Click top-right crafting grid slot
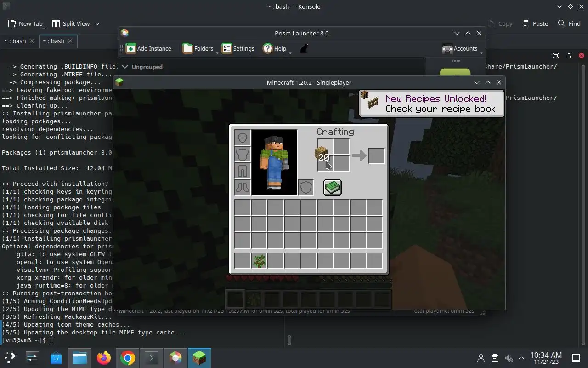 point(341,147)
